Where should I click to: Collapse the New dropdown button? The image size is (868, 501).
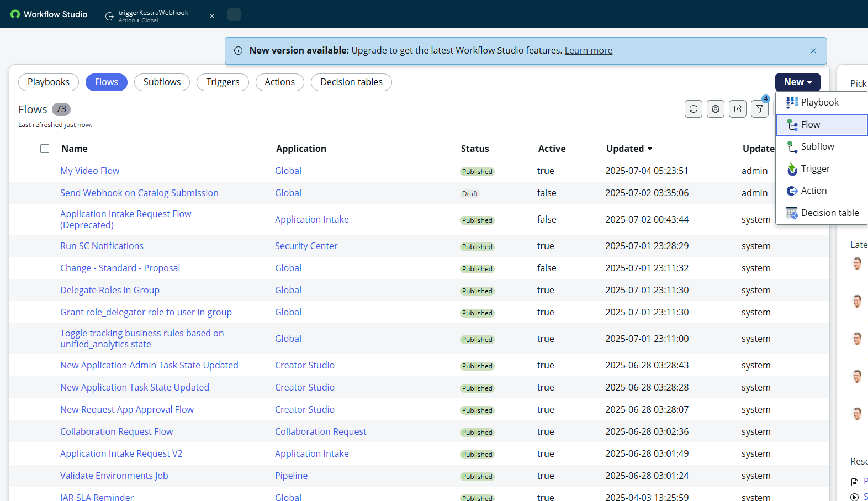click(x=797, y=82)
